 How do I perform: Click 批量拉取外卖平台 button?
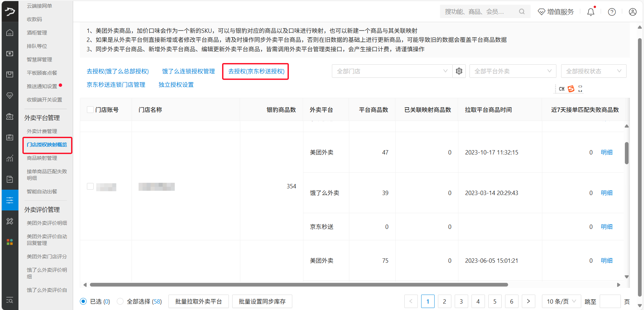pyautogui.click(x=198, y=302)
